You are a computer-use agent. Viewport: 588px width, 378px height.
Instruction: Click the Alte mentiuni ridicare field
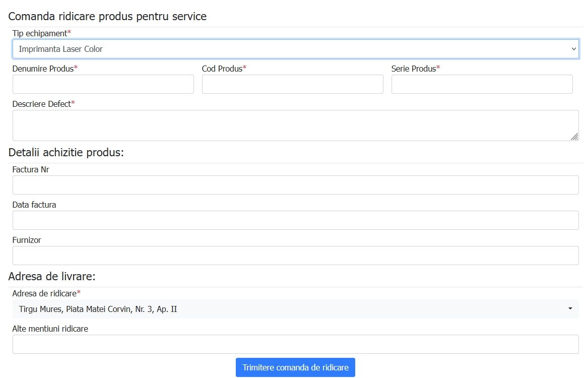(295, 344)
